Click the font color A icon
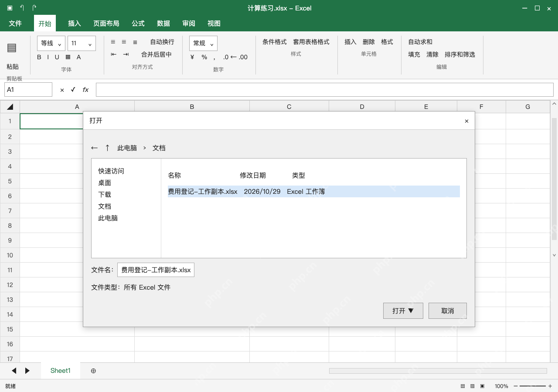 tap(79, 57)
